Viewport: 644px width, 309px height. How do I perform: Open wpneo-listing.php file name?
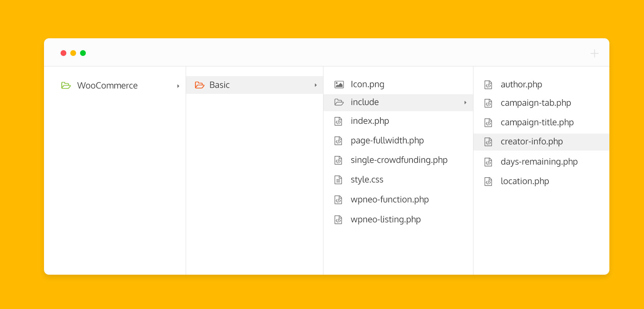tap(386, 219)
